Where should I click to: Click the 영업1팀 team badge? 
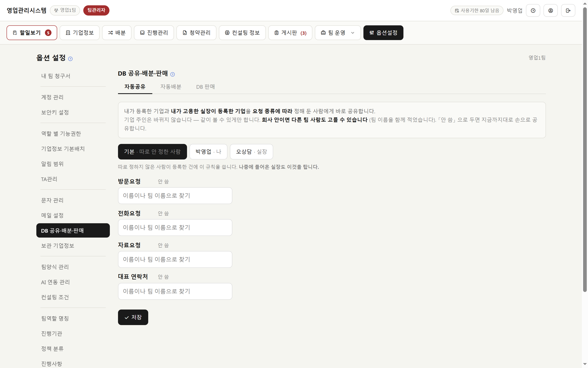(65, 10)
